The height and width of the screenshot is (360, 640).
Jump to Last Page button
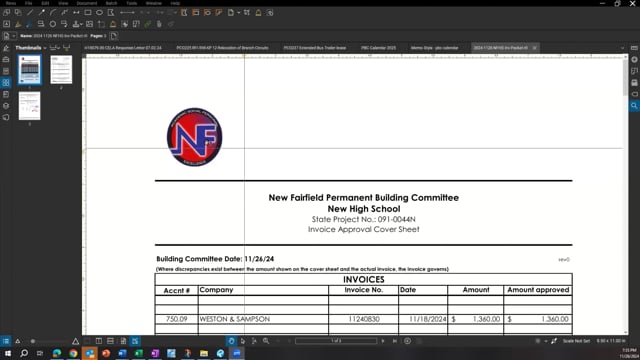click(x=395, y=341)
